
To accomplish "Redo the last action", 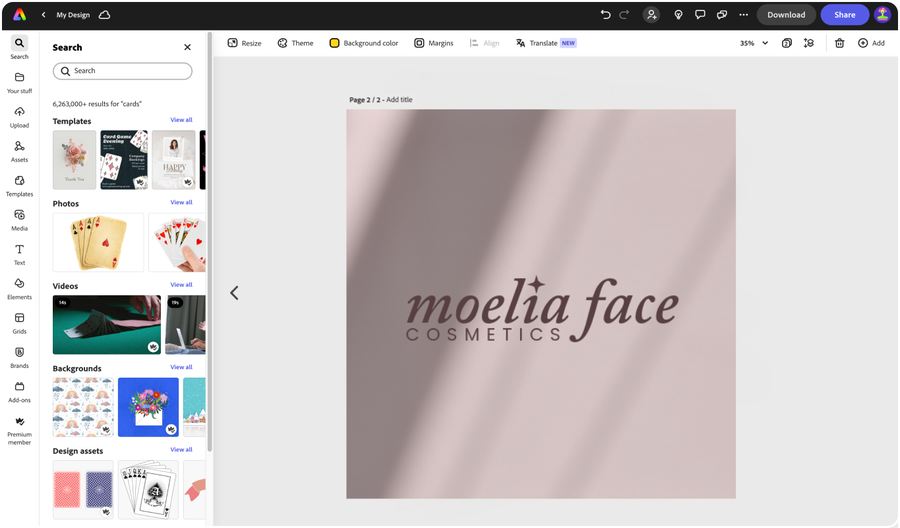I will [624, 15].
